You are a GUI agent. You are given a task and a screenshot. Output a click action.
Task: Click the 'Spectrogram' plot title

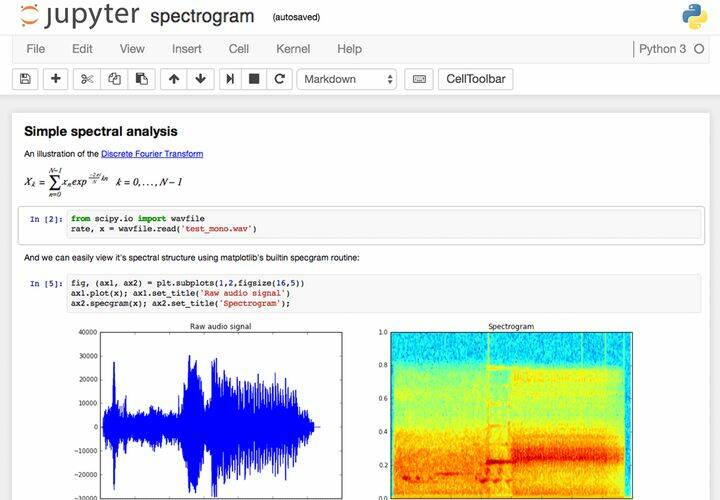[511, 326]
